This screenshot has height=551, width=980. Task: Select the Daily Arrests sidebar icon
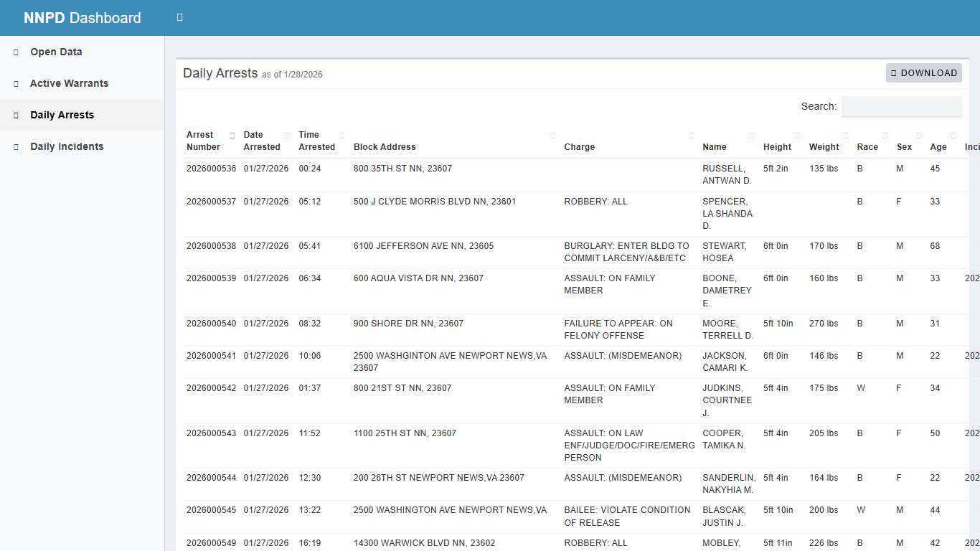pyautogui.click(x=16, y=115)
